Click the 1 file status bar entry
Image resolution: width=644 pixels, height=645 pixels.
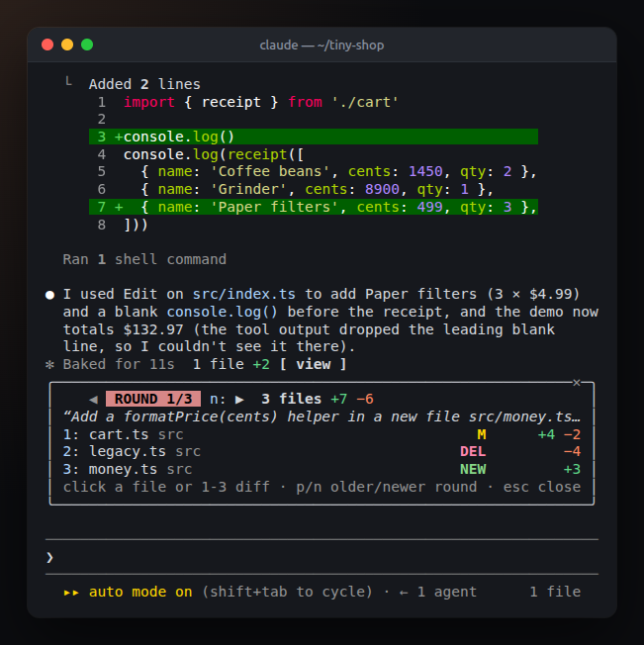click(555, 592)
